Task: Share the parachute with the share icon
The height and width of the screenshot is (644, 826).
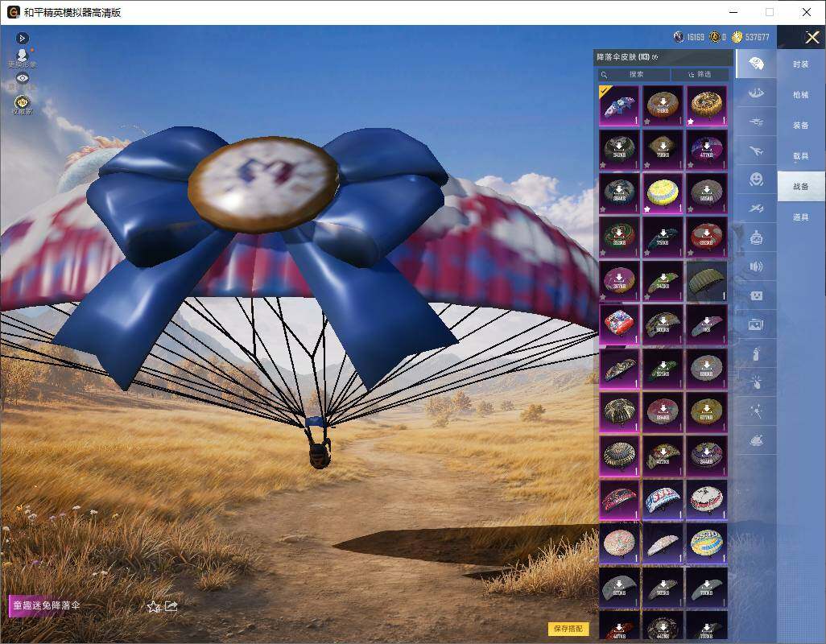Action: pyautogui.click(x=171, y=606)
